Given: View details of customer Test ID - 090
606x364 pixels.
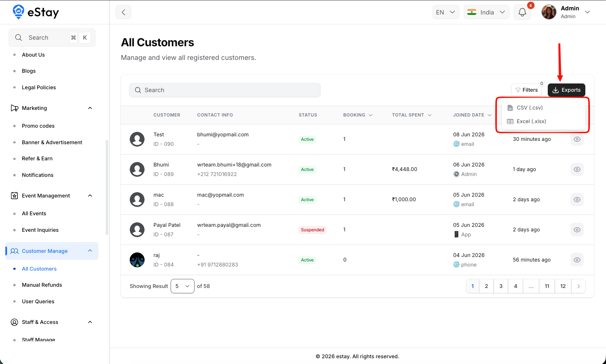Looking at the screenshot, I should (577, 139).
